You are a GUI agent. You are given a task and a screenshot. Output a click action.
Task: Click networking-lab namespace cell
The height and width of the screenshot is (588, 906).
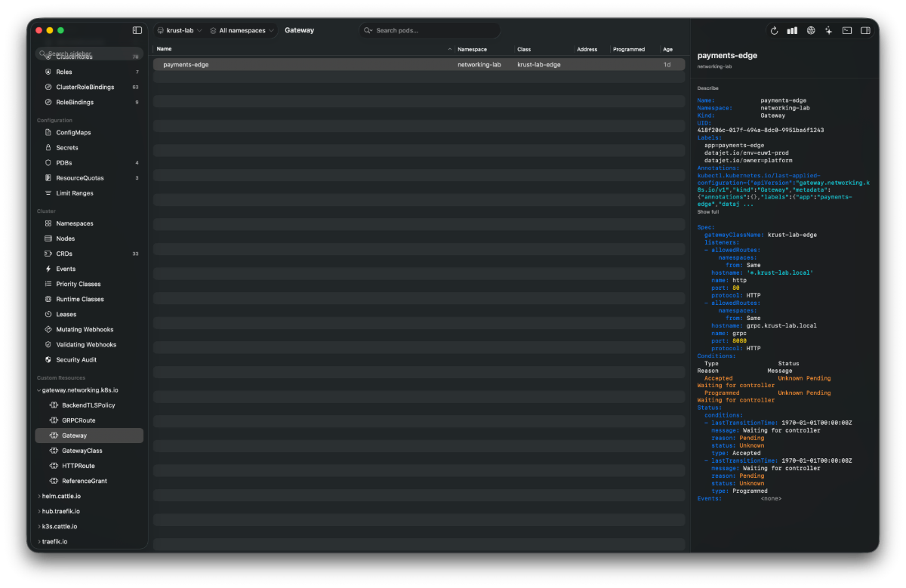point(479,65)
